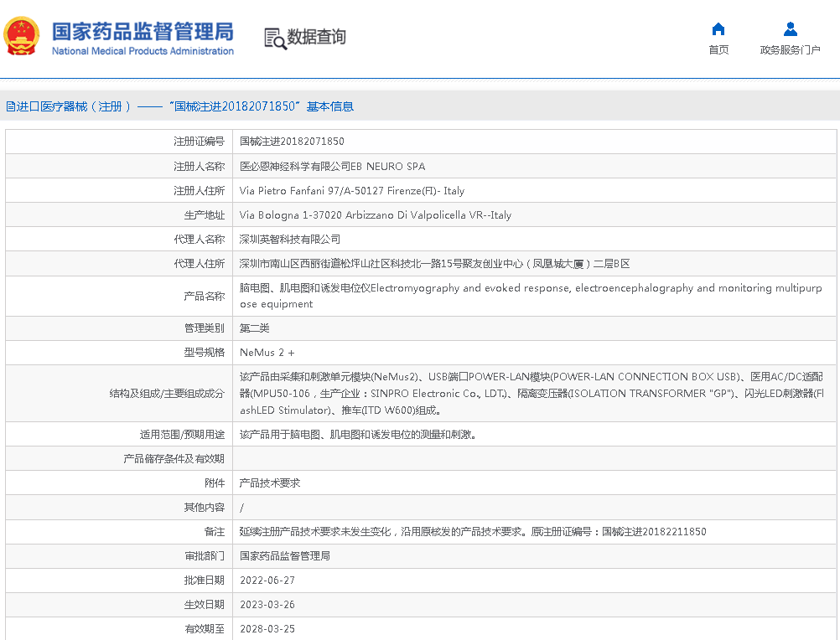Screen dimensions: 840x640
Task: Click registrant name 医必恩神经科学有限公司EB NEURO SPA
Action: [x=332, y=167]
